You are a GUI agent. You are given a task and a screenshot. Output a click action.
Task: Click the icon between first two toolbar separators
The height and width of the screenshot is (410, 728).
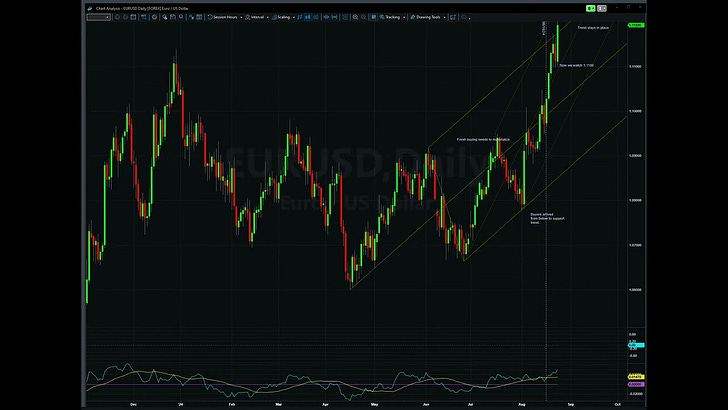[144, 17]
